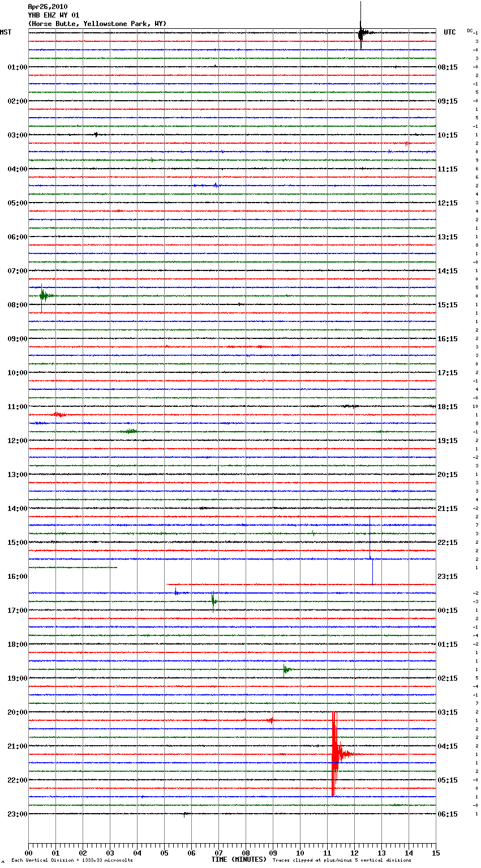This screenshot has height=868, width=481.
Task: Select the station code YHB EHZ WY 01
Action: pos(54,15)
